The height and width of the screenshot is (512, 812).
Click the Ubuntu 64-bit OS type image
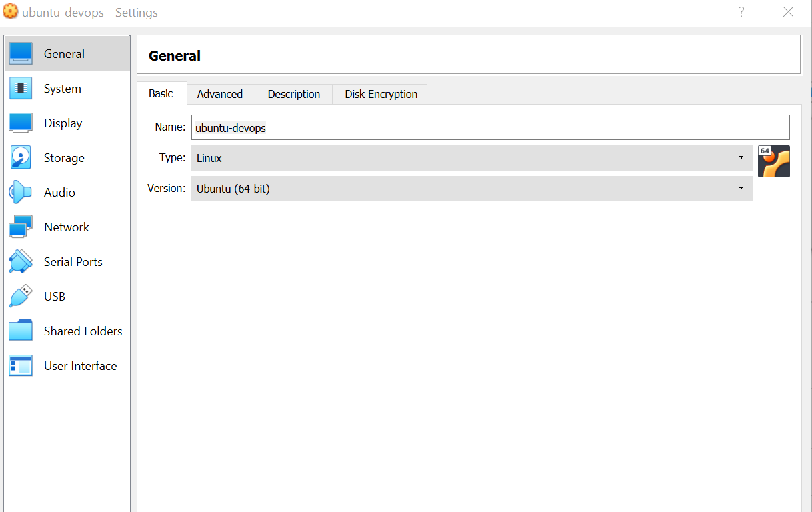click(774, 161)
